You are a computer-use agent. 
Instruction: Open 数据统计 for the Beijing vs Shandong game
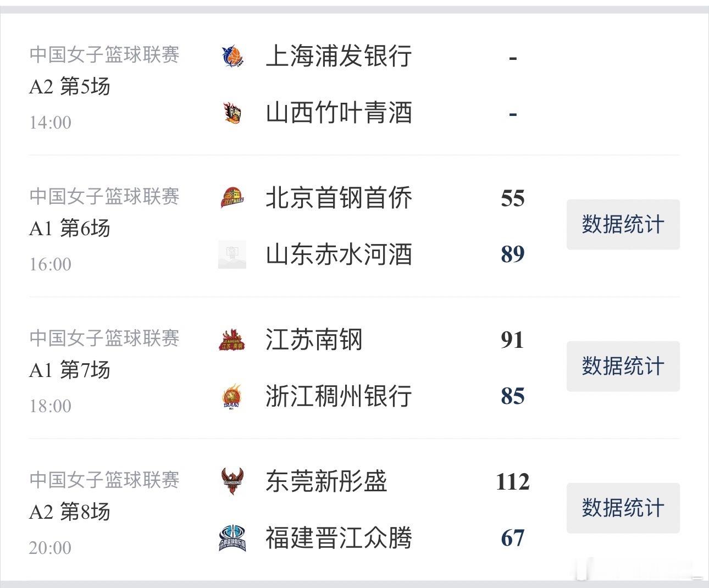point(623,225)
